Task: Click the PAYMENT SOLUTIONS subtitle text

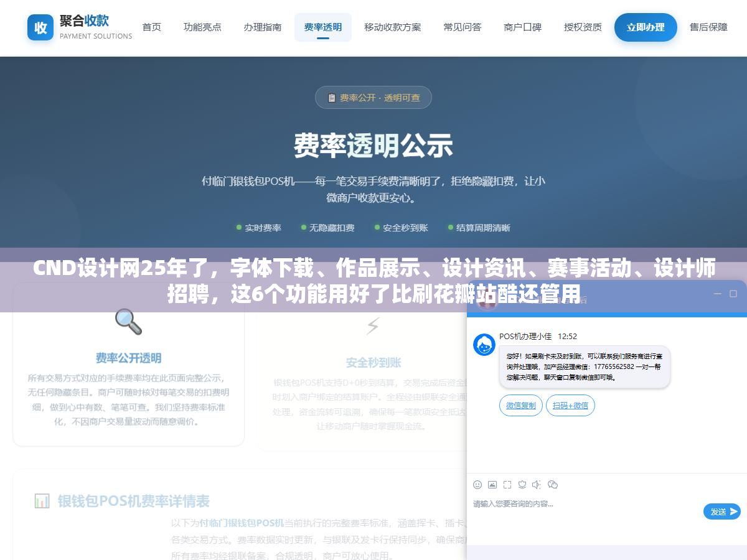Action: [96, 36]
